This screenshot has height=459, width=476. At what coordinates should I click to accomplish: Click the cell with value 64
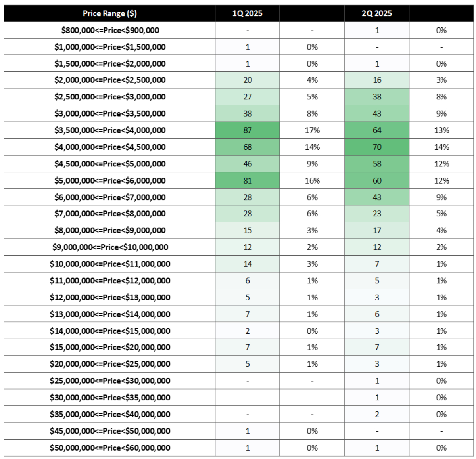(x=377, y=130)
